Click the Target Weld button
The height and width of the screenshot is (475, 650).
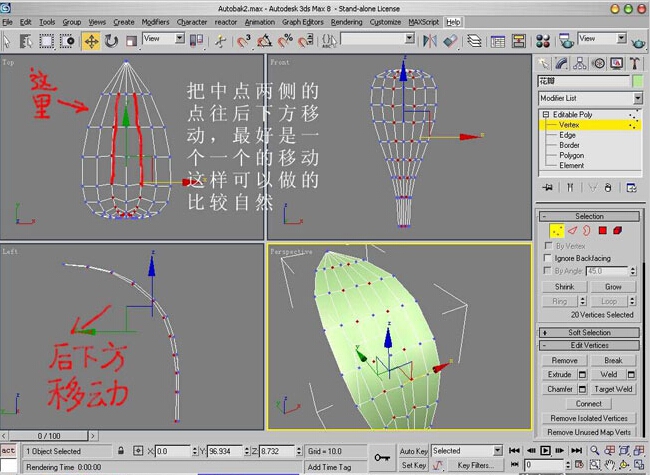(x=613, y=389)
